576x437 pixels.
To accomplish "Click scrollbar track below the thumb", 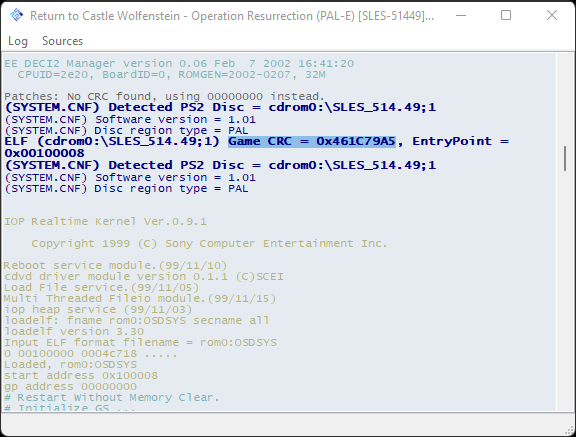I will (565, 290).
